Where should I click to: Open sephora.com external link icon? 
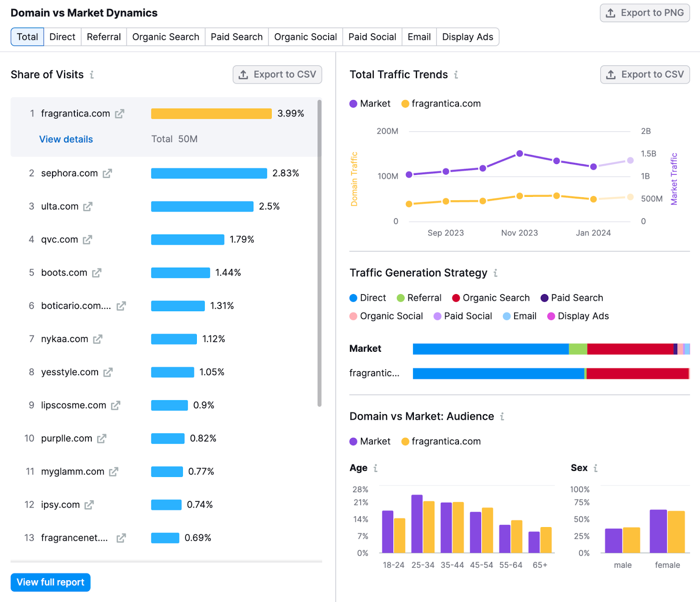point(107,174)
